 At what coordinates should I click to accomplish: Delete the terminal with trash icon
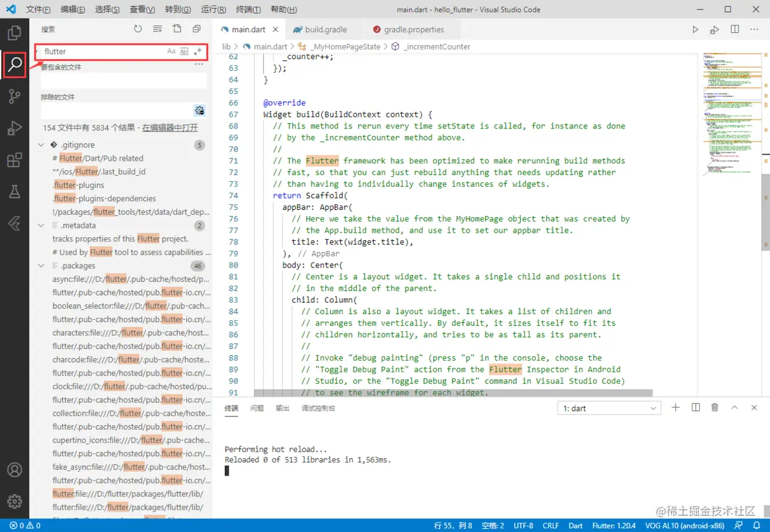point(715,408)
